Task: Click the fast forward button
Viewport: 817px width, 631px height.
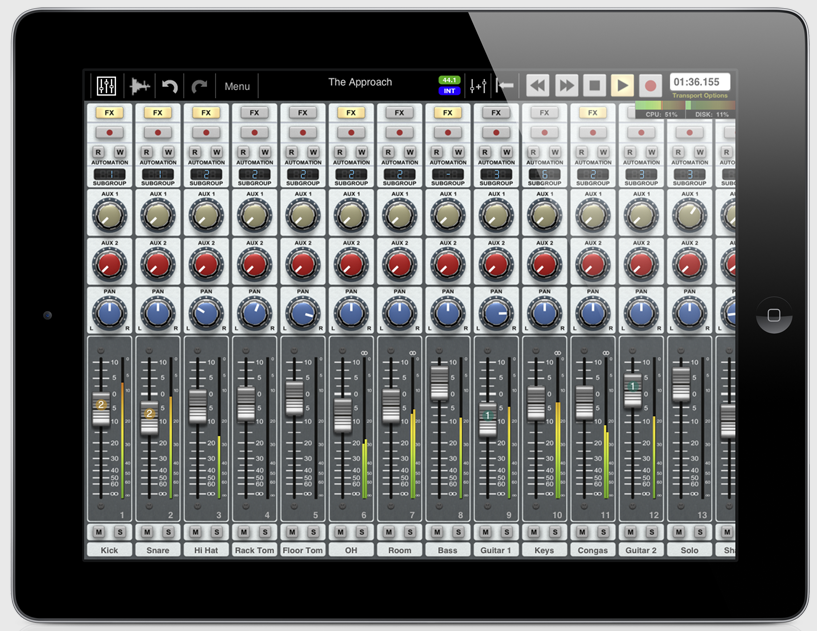Action: (566, 85)
